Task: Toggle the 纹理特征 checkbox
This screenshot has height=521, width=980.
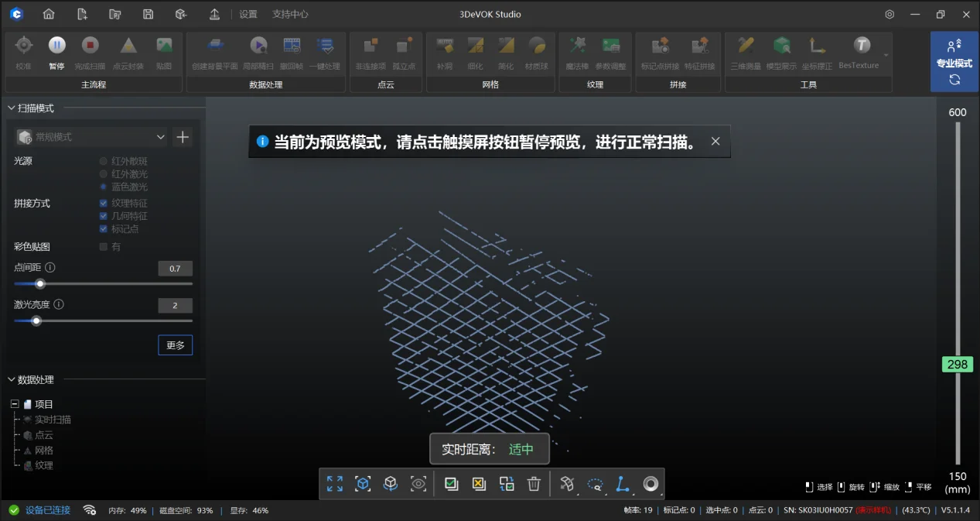Action: [104, 203]
